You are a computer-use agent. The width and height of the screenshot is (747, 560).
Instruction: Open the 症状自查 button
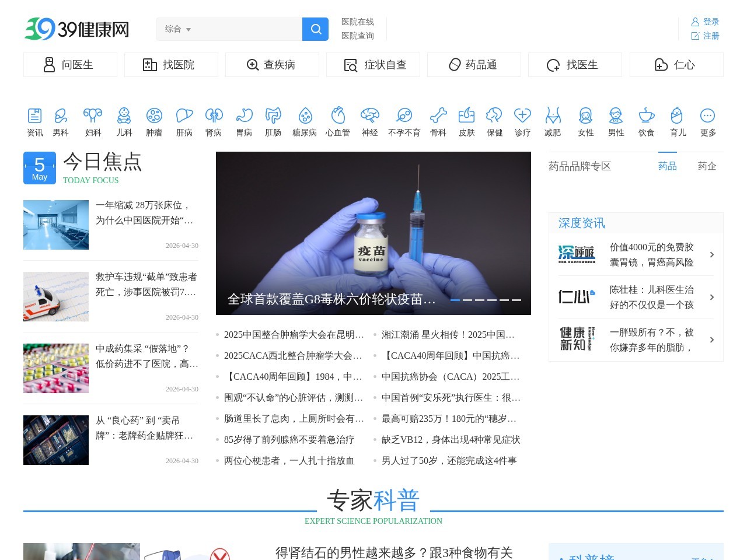[x=373, y=65]
